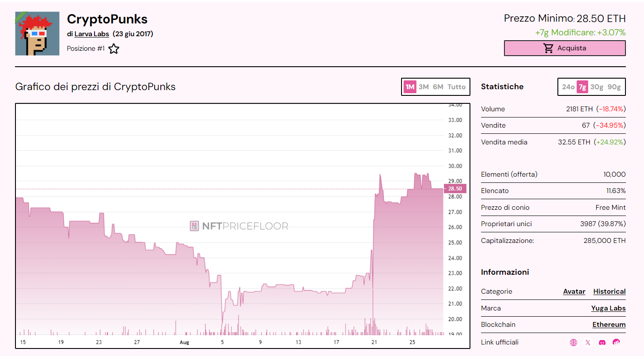Click the Vendite value 67

pyautogui.click(x=586, y=125)
